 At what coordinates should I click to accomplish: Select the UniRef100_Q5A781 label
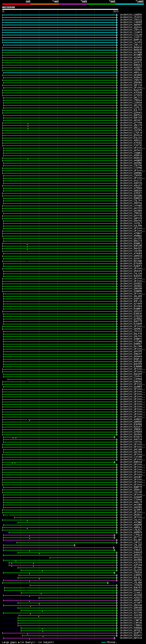point(131,548)
